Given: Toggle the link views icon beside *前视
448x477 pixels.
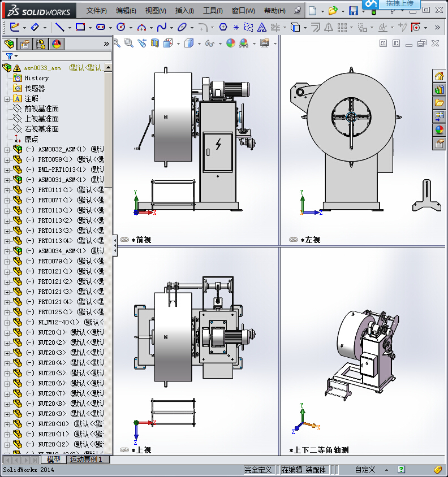Looking at the screenshot, I should (124, 240).
